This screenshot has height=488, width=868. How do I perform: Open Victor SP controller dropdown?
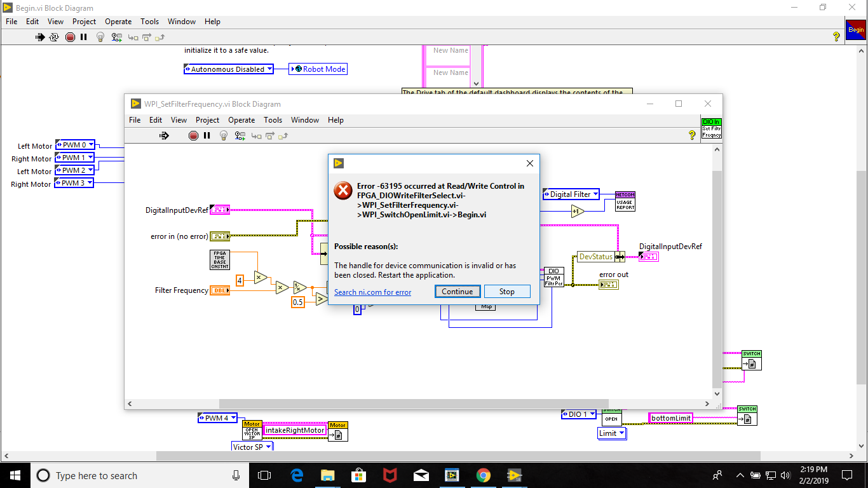pyautogui.click(x=252, y=447)
